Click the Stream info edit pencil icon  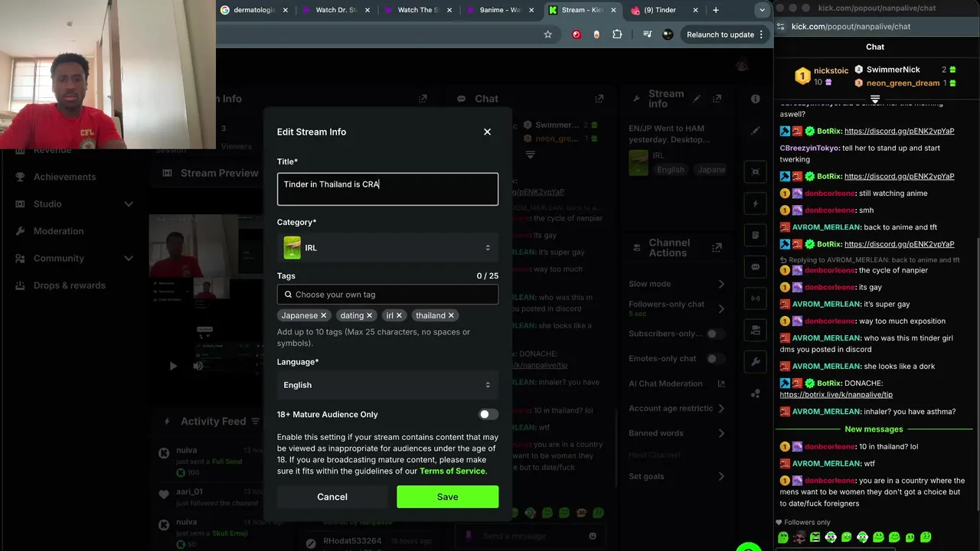tap(697, 99)
